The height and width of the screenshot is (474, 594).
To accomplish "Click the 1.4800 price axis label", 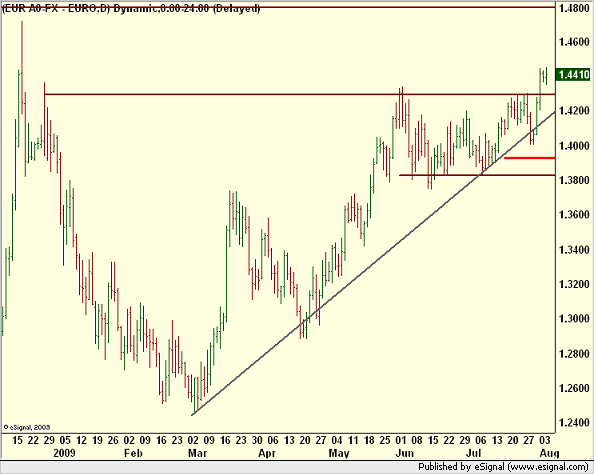I will point(574,8).
